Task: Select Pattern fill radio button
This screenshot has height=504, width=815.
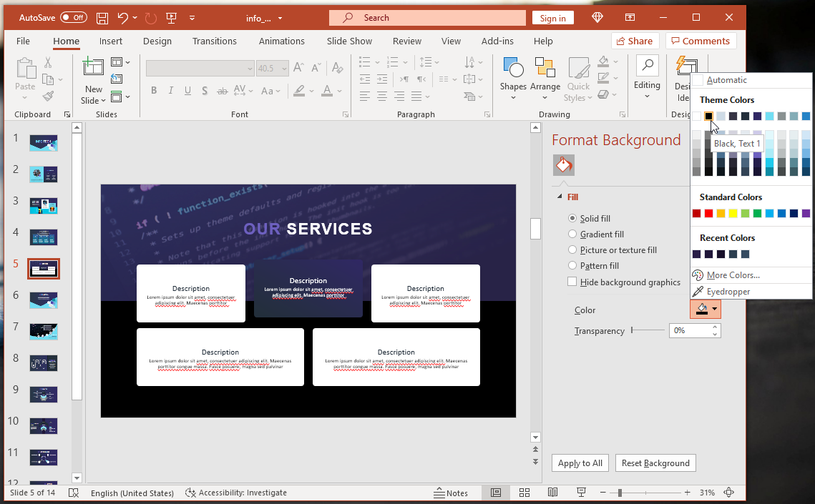Action: tap(572, 266)
